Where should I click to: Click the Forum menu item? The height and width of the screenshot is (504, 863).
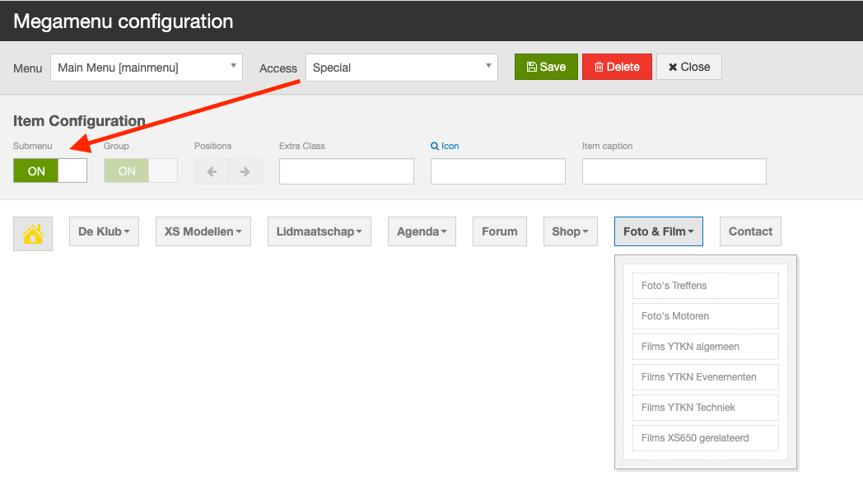[x=500, y=231]
